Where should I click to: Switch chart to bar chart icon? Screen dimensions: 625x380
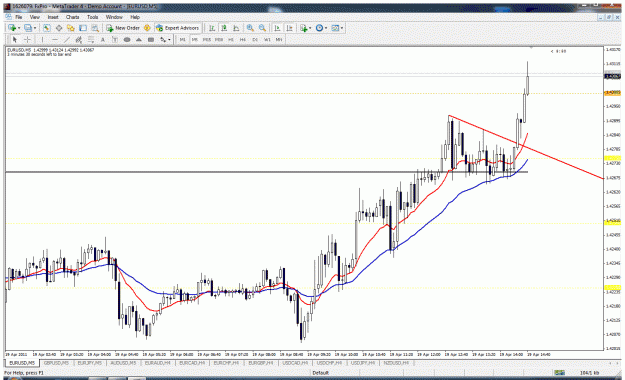212,28
